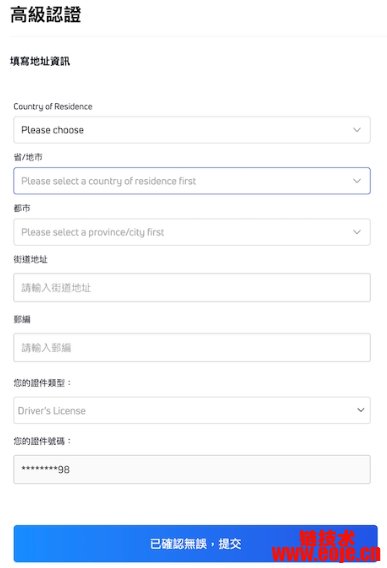The width and height of the screenshot is (387, 568).
Task: Click the 您的證件號碼 label
Action: click(42, 441)
